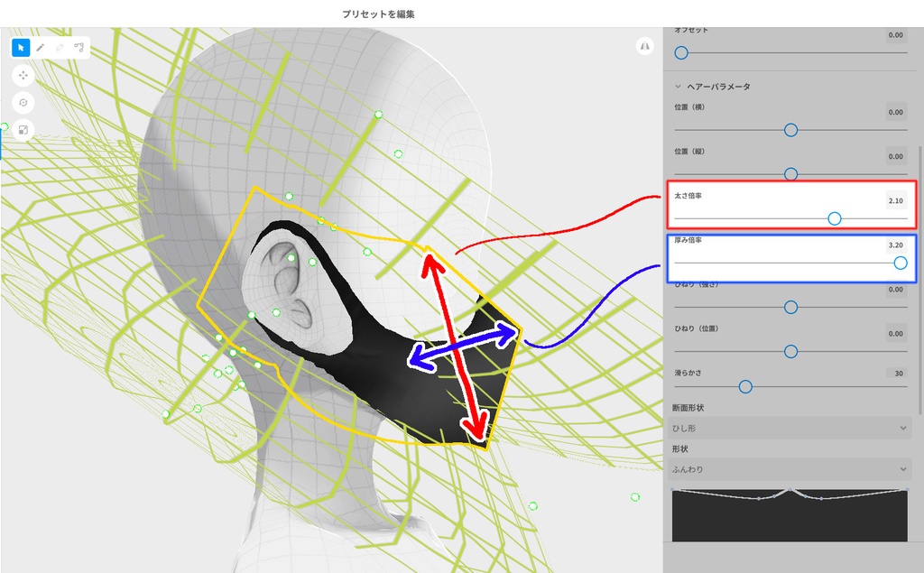Click the scale gizmo button
This screenshot has width=924, height=573.
[23, 130]
